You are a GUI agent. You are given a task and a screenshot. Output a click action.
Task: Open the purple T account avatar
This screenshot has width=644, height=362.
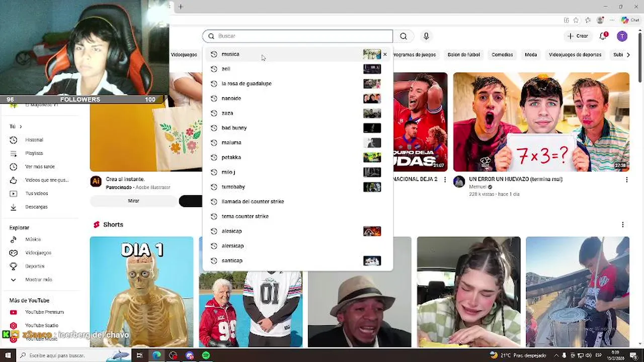[x=622, y=36]
